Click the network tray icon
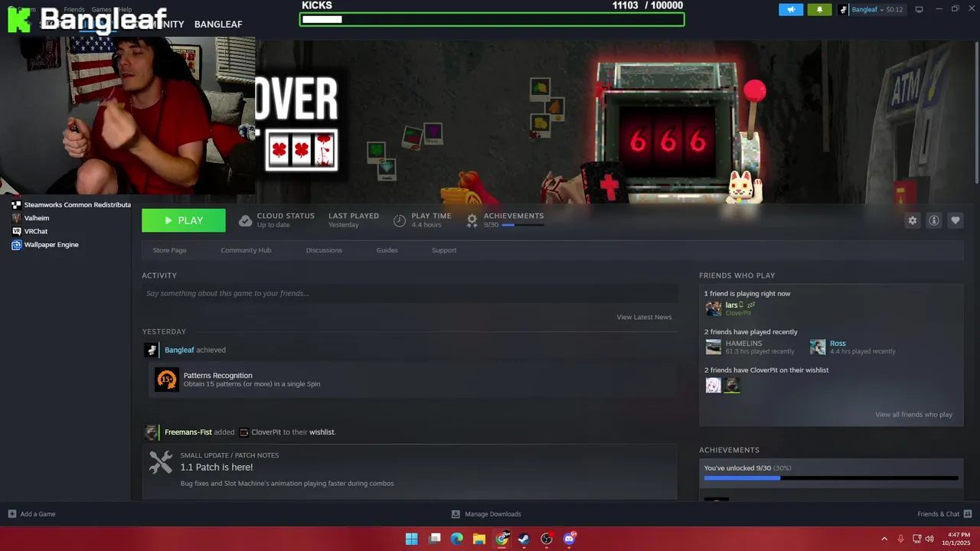 point(916,539)
